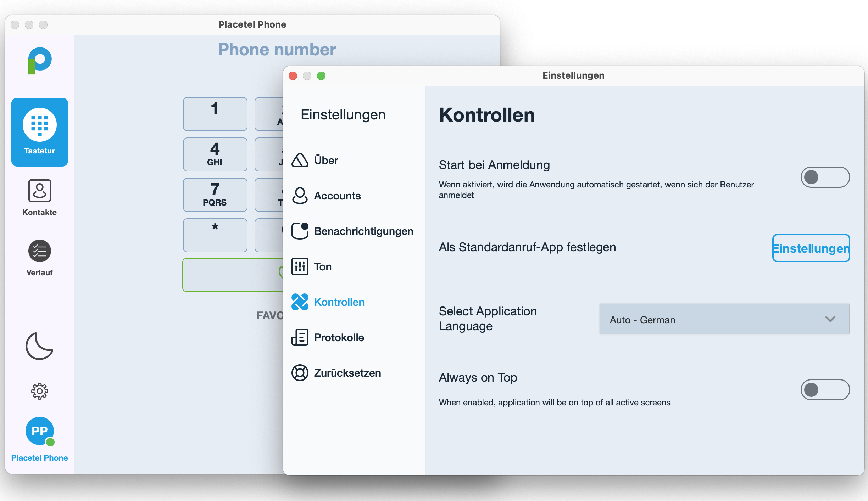The height and width of the screenshot is (501, 868).
Task: Click the PP profile avatar
Action: pyautogui.click(x=39, y=431)
